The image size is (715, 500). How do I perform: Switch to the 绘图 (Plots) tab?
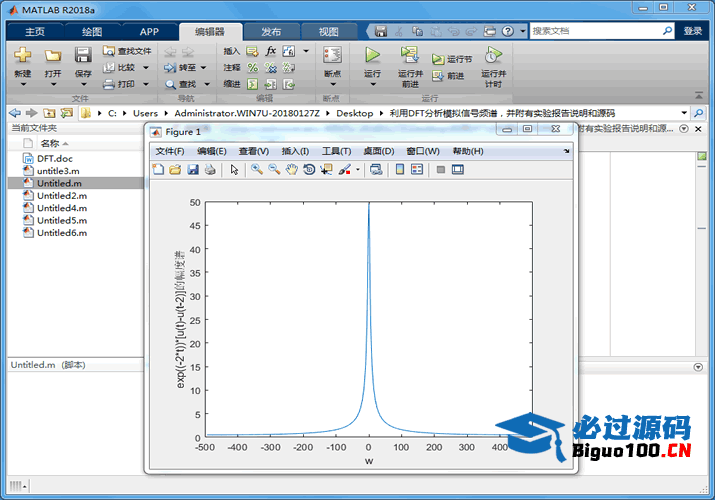click(92, 31)
